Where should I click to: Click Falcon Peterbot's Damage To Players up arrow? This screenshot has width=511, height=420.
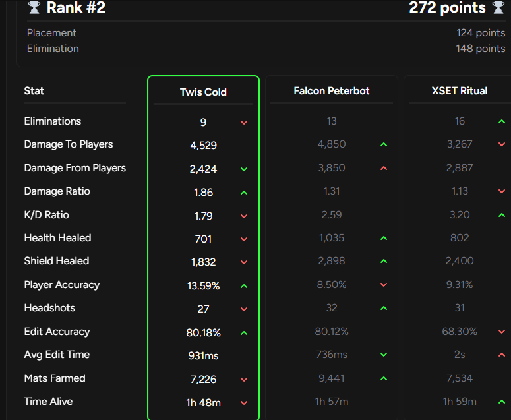tap(384, 144)
